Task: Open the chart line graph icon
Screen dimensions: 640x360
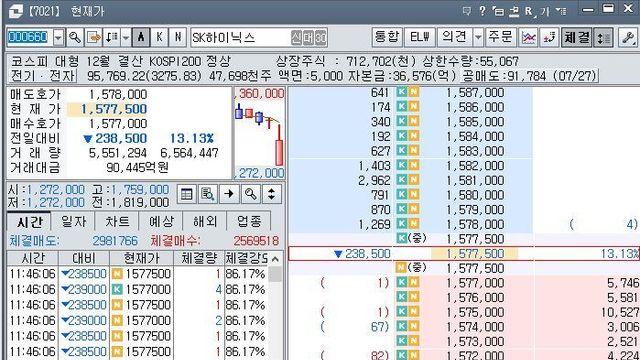Action: click(529, 38)
